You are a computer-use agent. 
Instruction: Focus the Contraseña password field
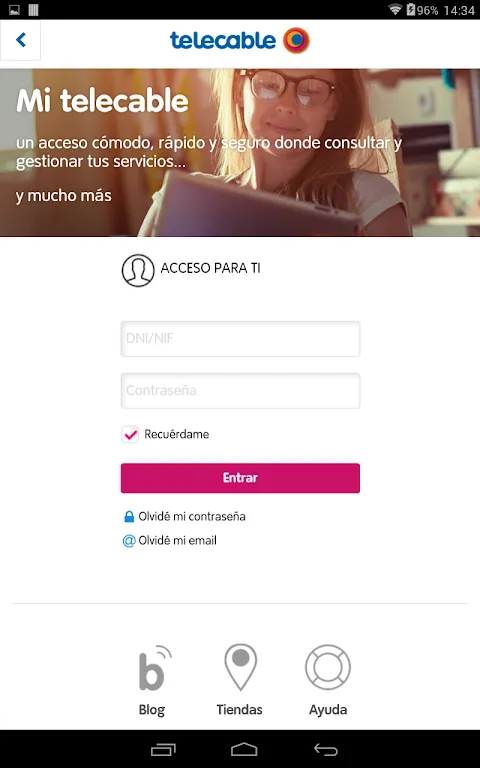[240, 391]
